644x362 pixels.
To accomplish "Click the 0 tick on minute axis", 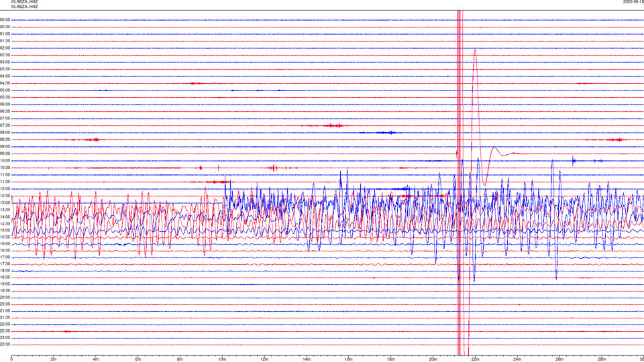I will click(11, 359).
